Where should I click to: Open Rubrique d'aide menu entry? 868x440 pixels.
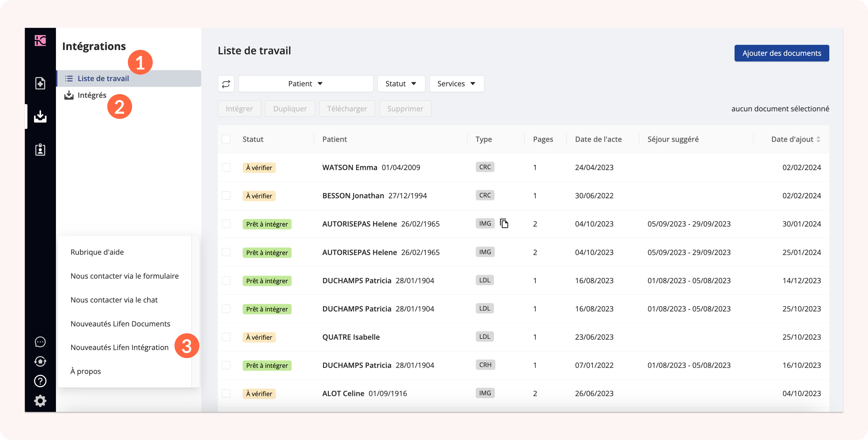coord(97,252)
